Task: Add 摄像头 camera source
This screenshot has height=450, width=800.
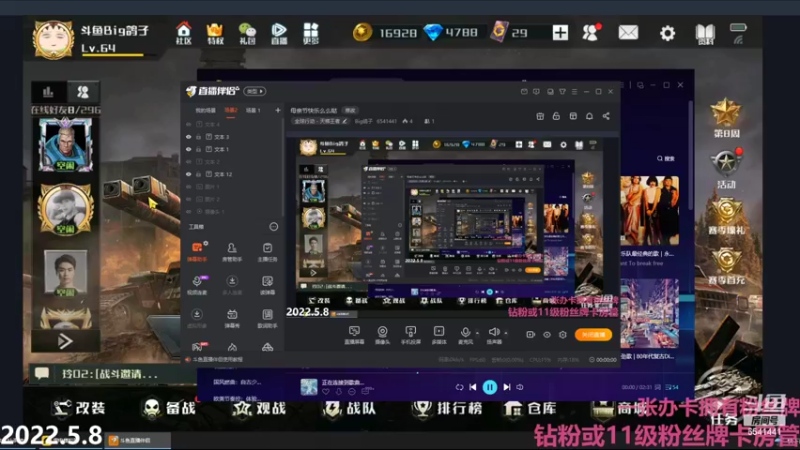Action: (x=382, y=335)
